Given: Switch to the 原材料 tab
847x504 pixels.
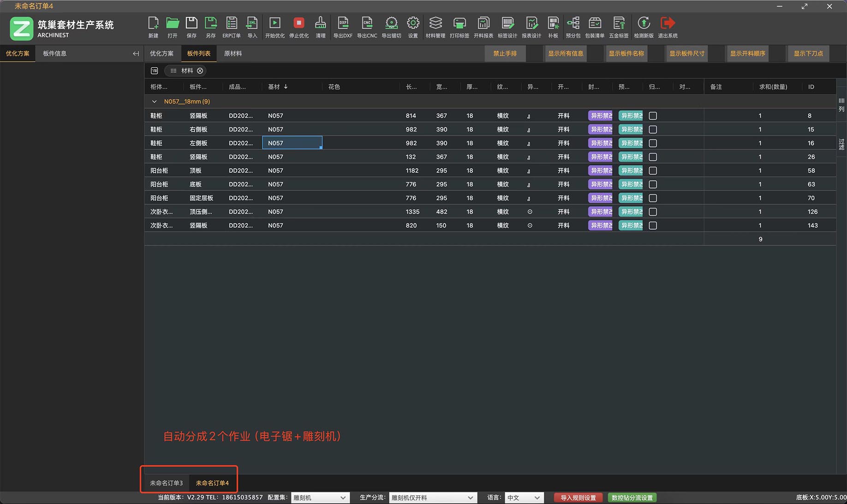Looking at the screenshot, I should pyautogui.click(x=233, y=53).
